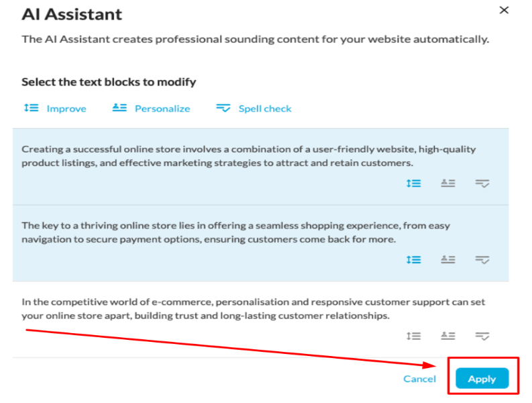Click the Personalize icon in the top action row

pos(119,108)
